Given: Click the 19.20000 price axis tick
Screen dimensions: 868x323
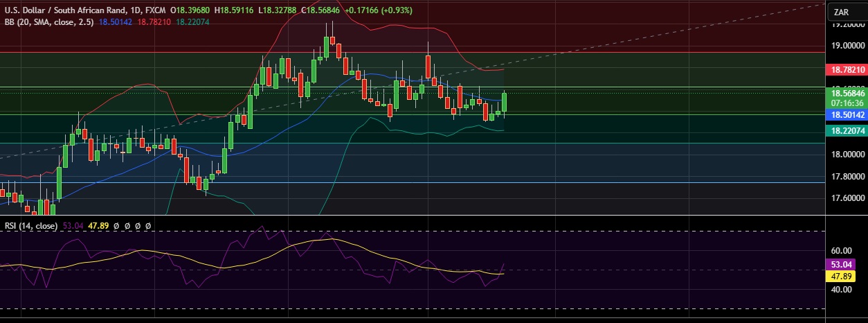Looking at the screenshot, I should click(847, 24).
